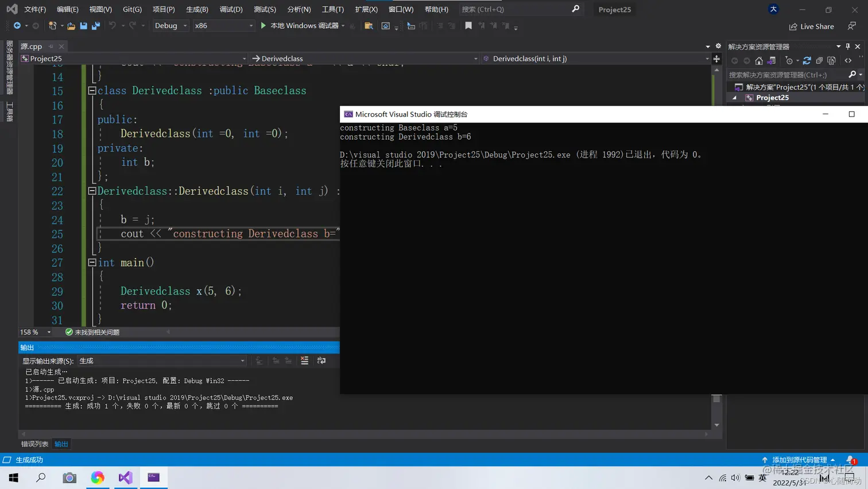Click the debug console icon in taskbar
Screen dimensions: 868x489
click(x=153, y=478)
